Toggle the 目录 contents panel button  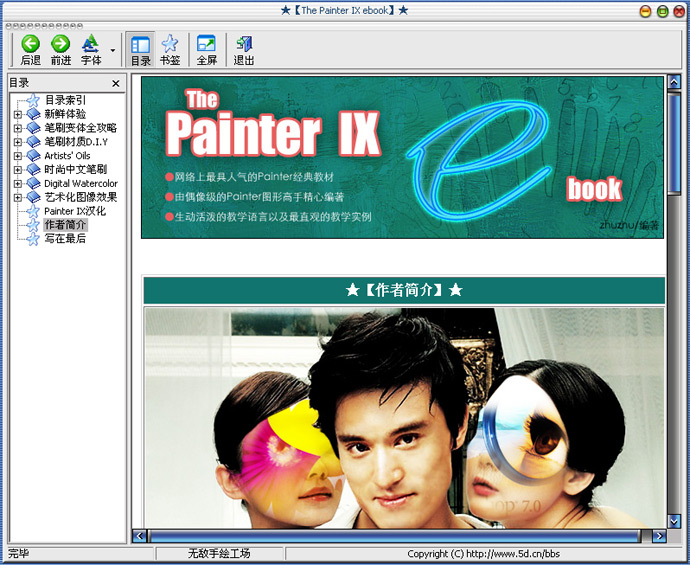140,49
